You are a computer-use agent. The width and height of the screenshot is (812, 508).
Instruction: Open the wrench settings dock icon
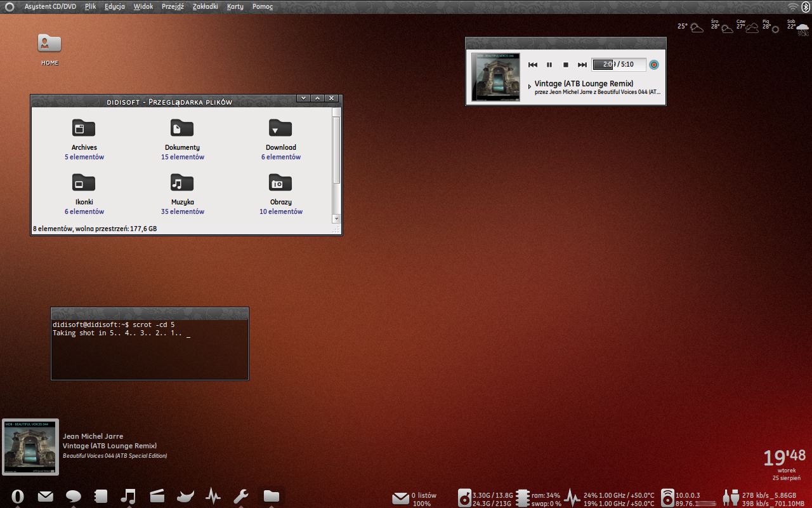point(241,497)
